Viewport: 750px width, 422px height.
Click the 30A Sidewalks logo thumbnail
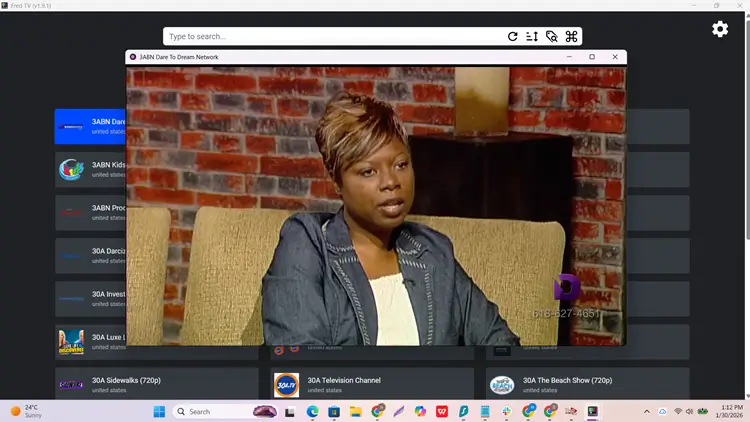71,385
